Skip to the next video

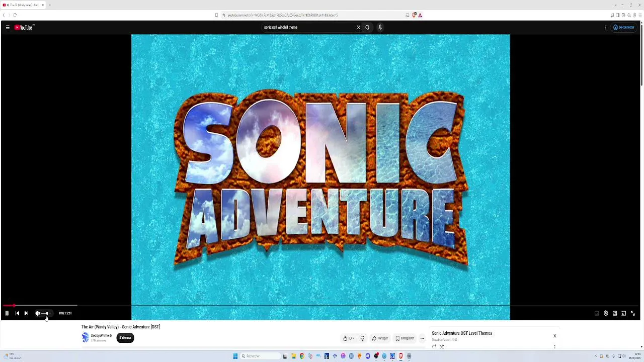[x=26, y=313]
